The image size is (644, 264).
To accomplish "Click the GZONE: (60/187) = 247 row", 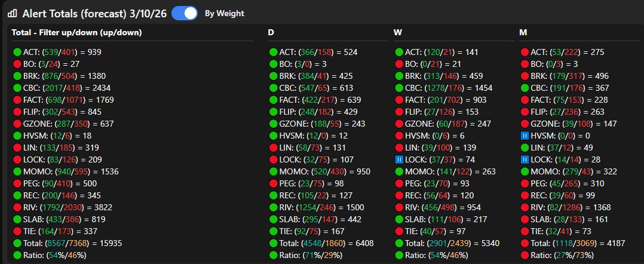I will point(443,124).
